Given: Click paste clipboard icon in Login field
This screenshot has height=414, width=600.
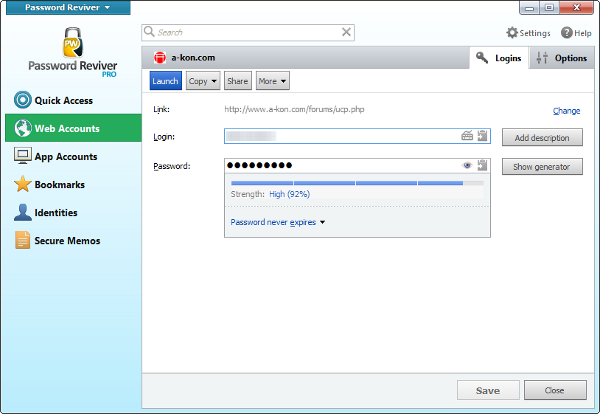Looking at the screenshot, I should (x=483, y=135).
